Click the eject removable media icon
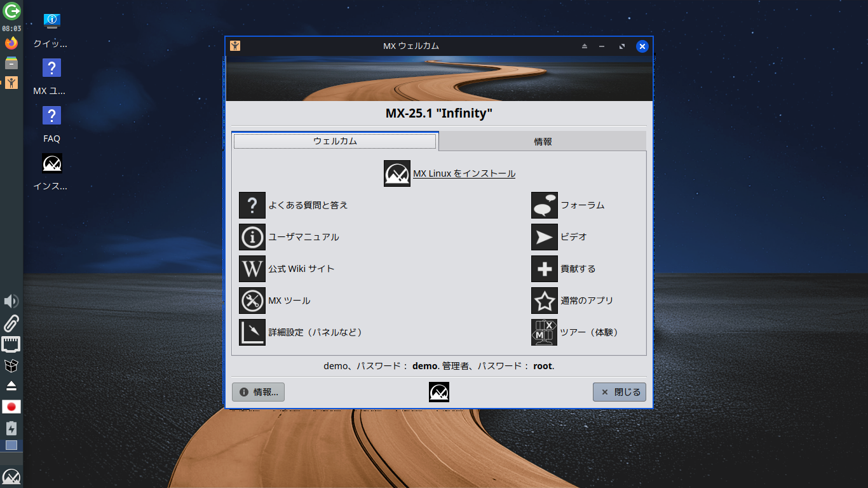The image size is (868, 488). click(11, 386)
